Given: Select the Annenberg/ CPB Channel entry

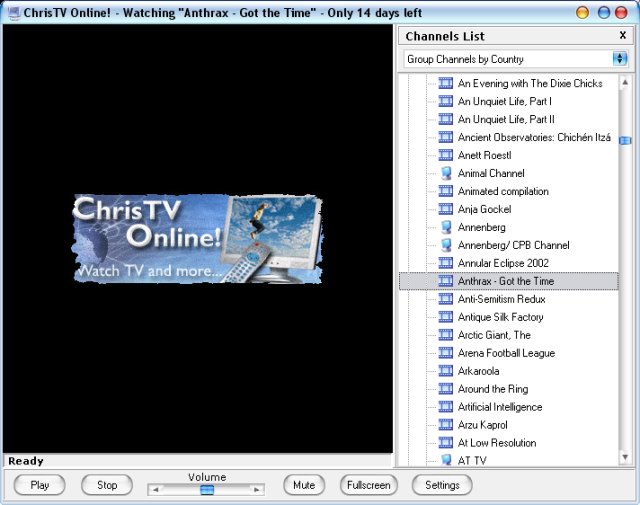Looking at the screenshot, I should (x=514, y=245).
